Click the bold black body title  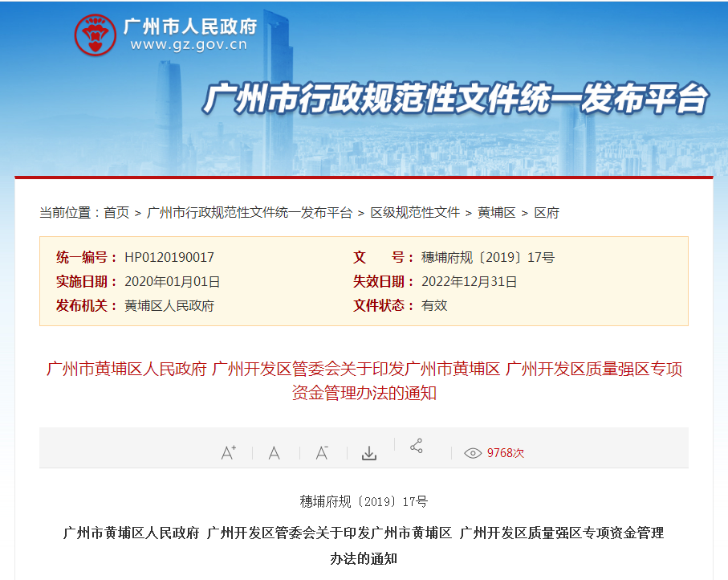[364, 545]
